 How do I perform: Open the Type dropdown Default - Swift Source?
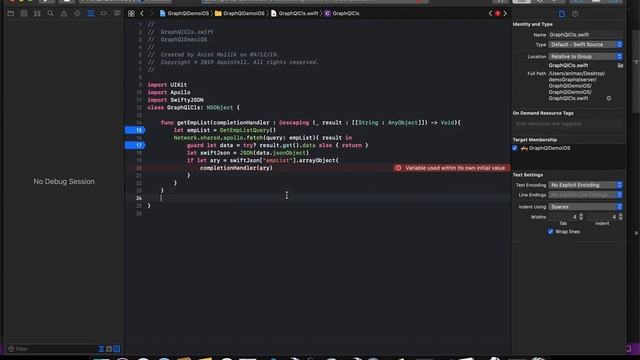coord(585,44)
